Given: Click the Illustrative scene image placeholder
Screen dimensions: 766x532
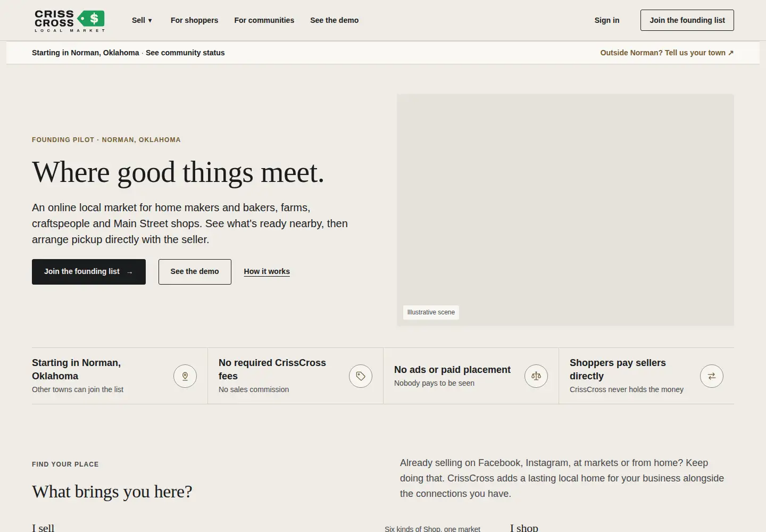Looking at the screenshot, I should (565, 210).
